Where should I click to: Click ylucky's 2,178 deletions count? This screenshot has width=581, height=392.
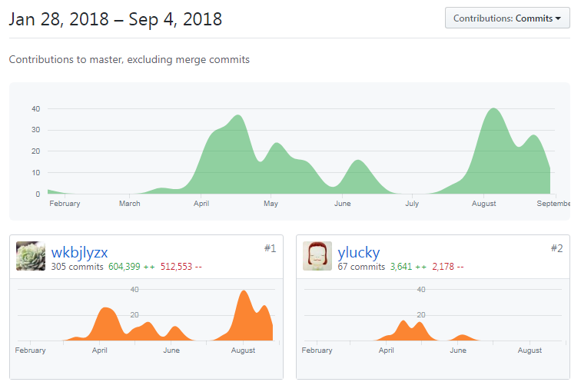coord(443,267)
